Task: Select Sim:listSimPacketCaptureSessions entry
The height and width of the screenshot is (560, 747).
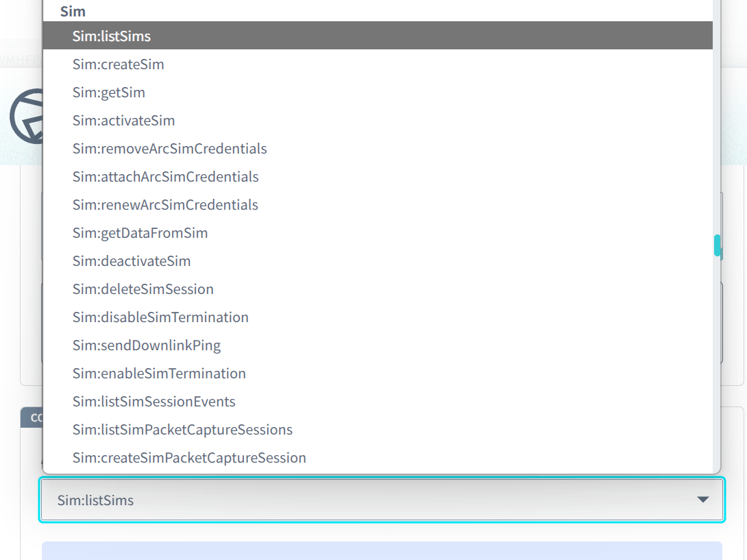Action: (x=182, y=429)
